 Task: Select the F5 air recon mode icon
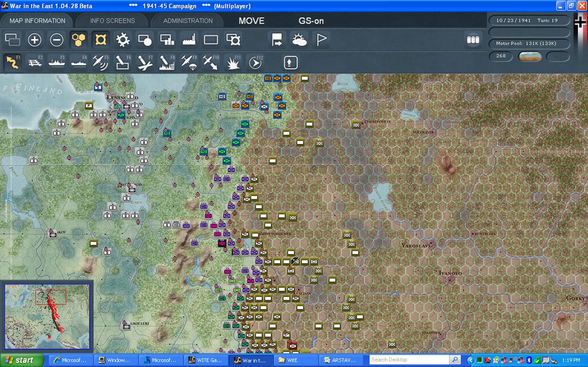pyautogui.click(x=101, y=62)
